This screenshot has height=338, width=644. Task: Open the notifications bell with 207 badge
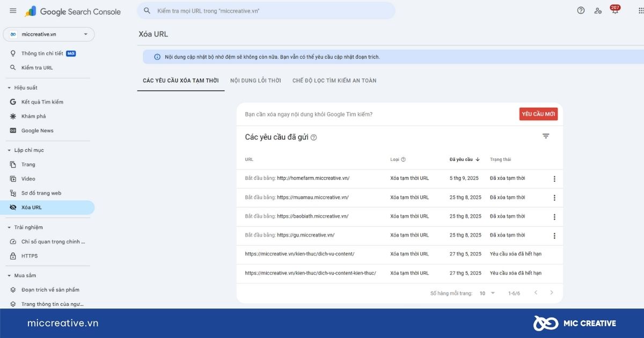coord(614,11)
